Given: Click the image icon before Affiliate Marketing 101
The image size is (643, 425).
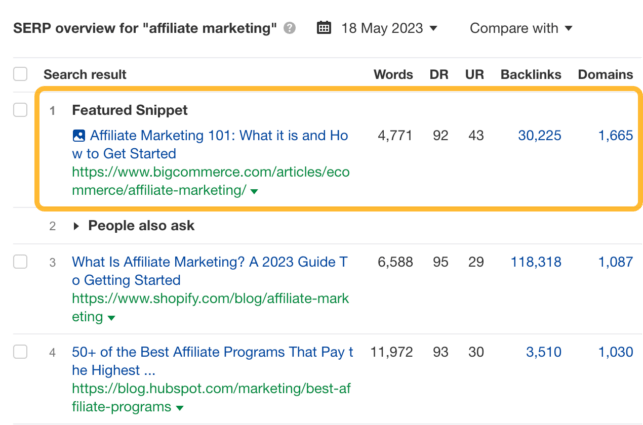Looking at the screenshot, I should (x=78, y=136).
